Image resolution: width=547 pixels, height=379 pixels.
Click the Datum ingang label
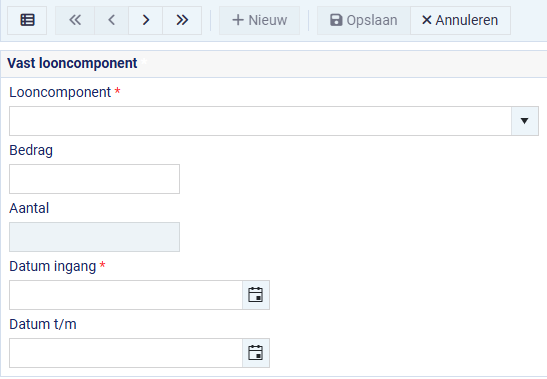pyautogui.click(x=53, y=266)
